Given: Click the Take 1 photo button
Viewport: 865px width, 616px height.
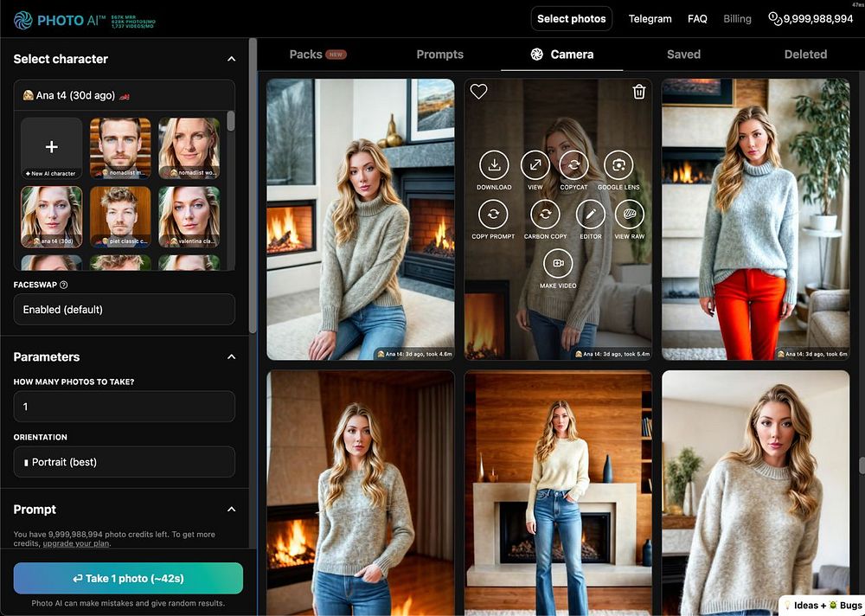Looking at the screenshot, I should tap(128, 579).
